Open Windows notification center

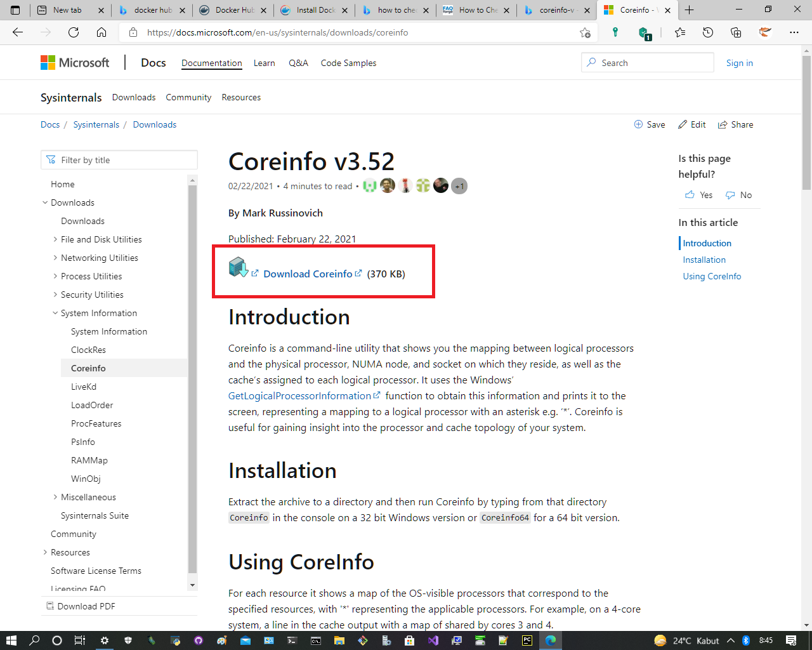pyautogui.click(x=791, y=640)
